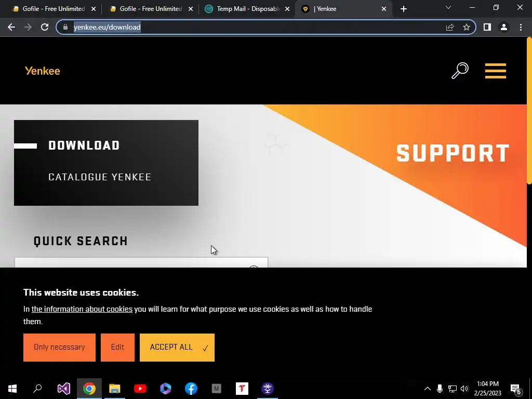The image size is (532, 399).
Task: Accept all cookies
Action: tap(177, 347)
